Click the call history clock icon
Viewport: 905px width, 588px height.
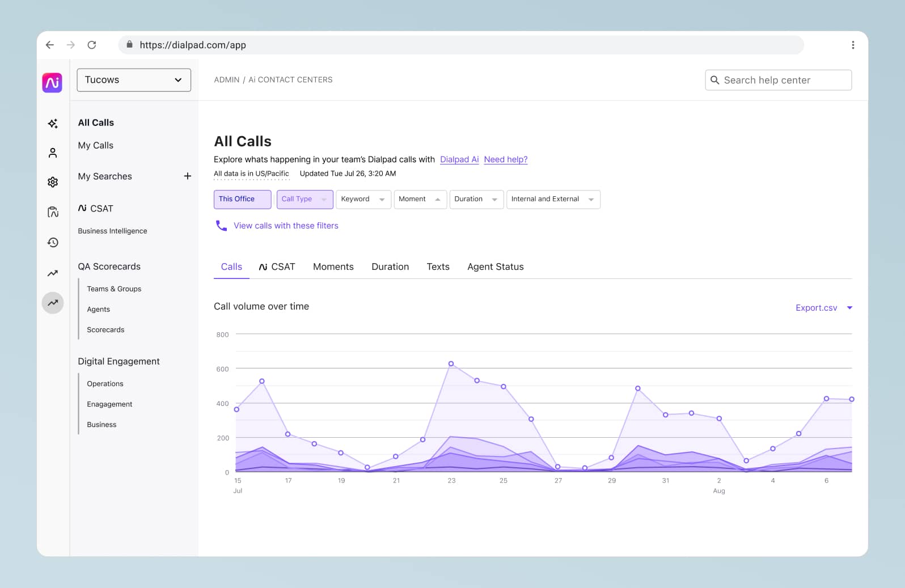(53, 243)
